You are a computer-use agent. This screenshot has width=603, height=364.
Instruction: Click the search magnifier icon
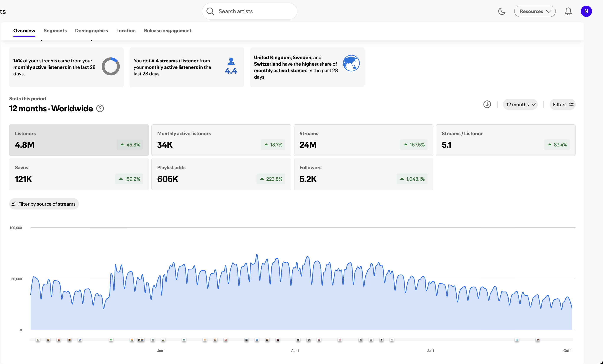(x=210, y=11)
